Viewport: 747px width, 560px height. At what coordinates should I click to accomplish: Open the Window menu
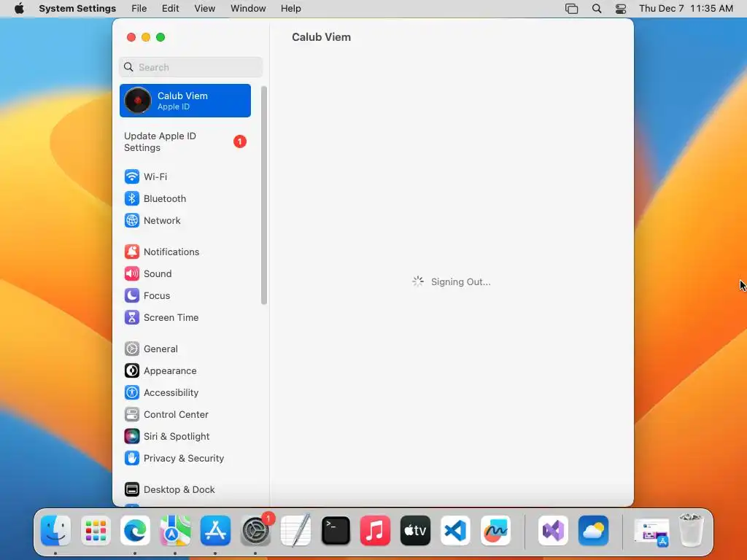tap(248, 9)
